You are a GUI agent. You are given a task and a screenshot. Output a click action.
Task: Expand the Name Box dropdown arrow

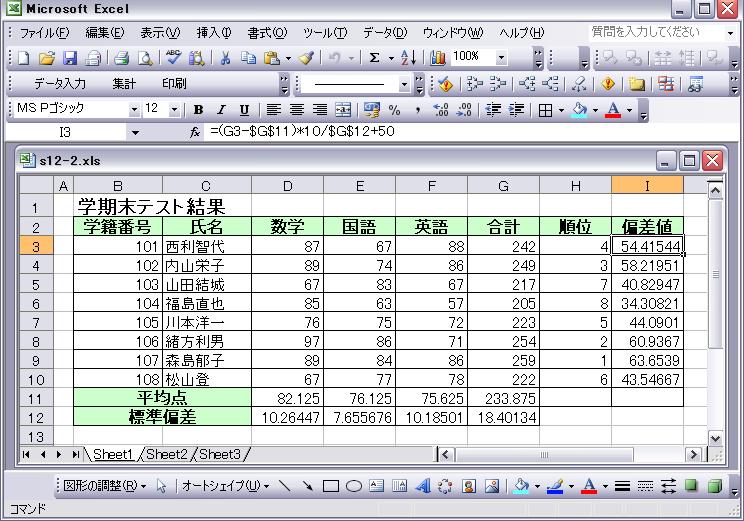click(135, 132)
